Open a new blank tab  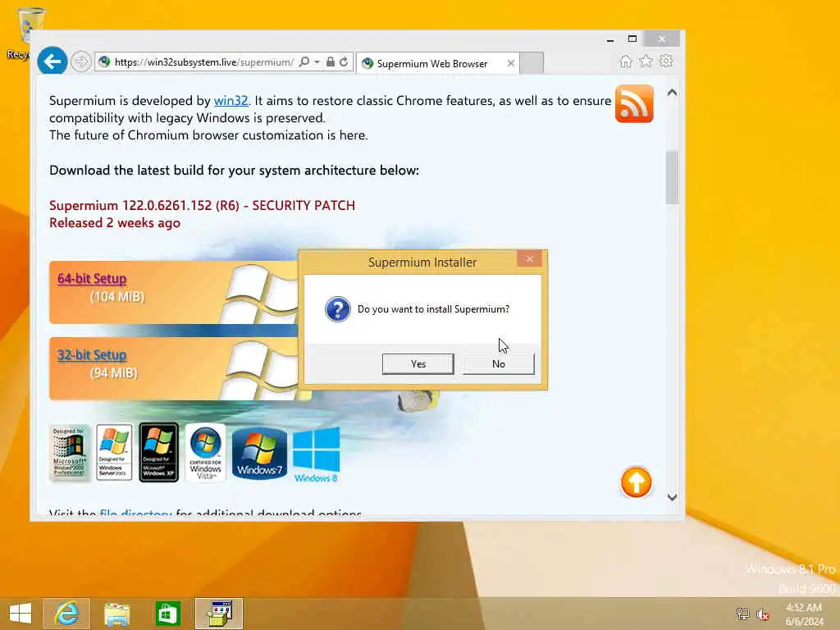tap(532, 63)
